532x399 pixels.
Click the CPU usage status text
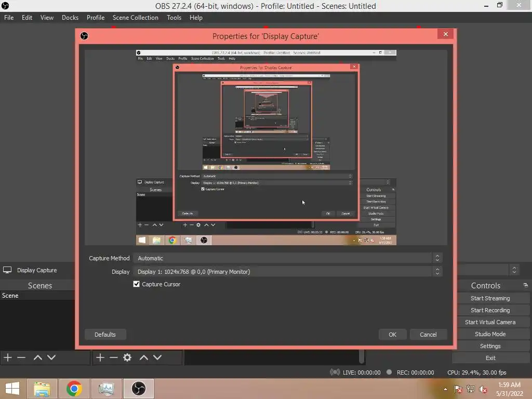[x=477, y=373]
